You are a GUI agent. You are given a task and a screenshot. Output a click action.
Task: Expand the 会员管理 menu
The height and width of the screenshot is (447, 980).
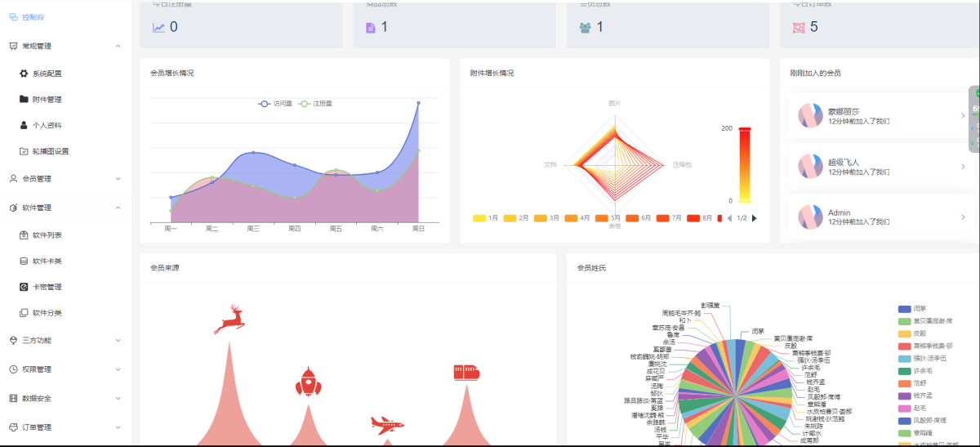pos(65,179)
